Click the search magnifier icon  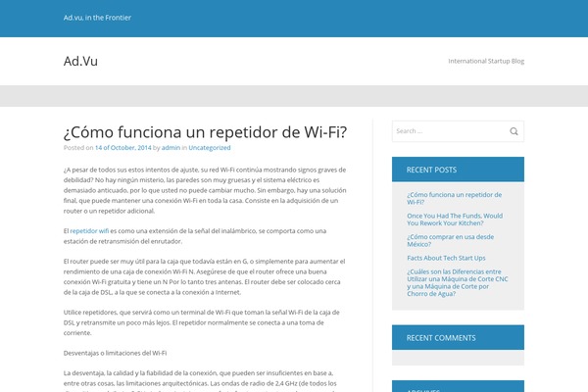point(514,131)
